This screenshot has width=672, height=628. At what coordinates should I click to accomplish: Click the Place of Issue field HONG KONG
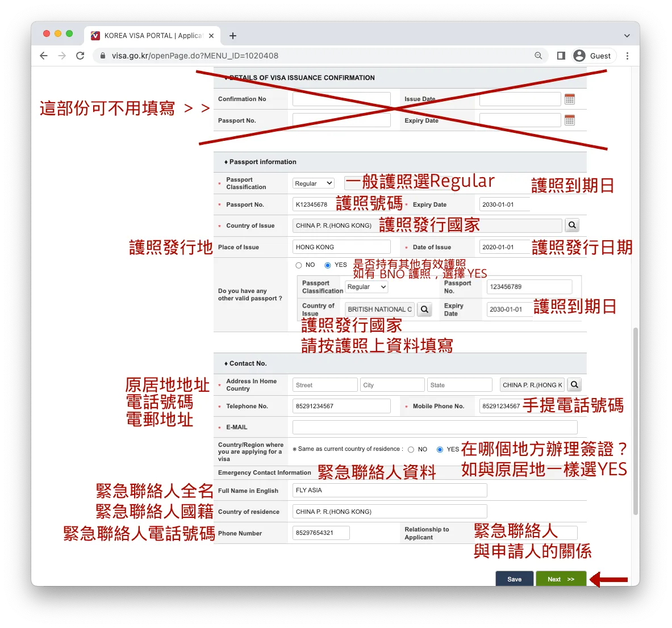pos(341,247)
